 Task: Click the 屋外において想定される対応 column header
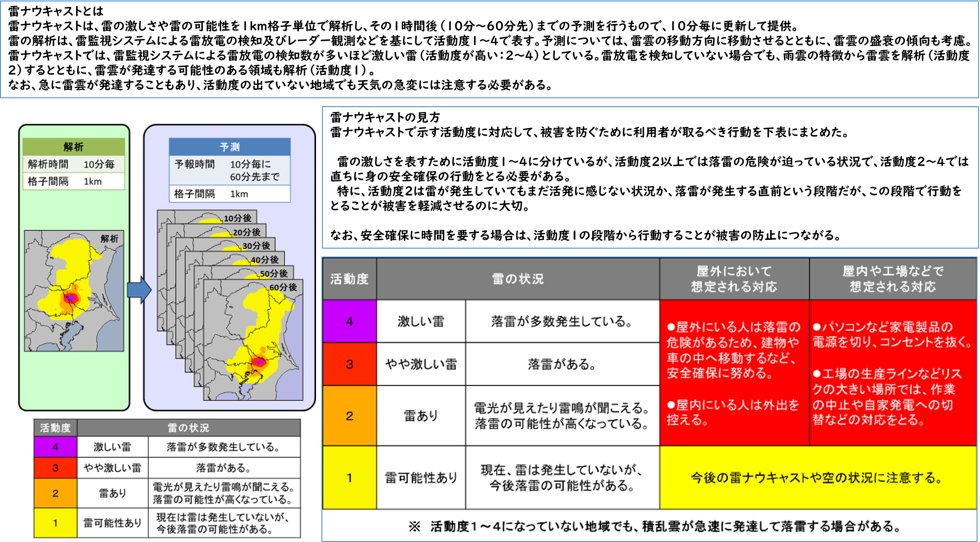click(734, 279)
